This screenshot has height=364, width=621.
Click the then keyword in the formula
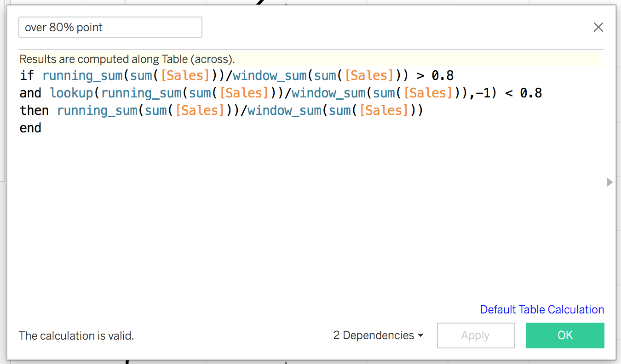point(34,110)
